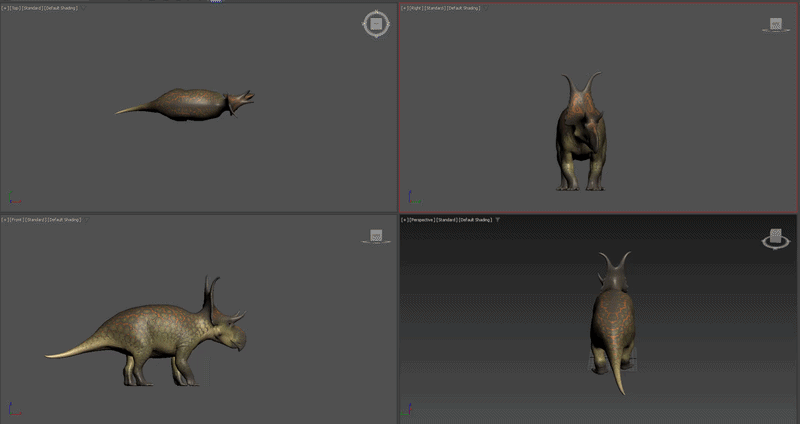Click the ViewCube in the Right viewport
The width and height of the screenshot is (800, 424).
coord(776,24)
